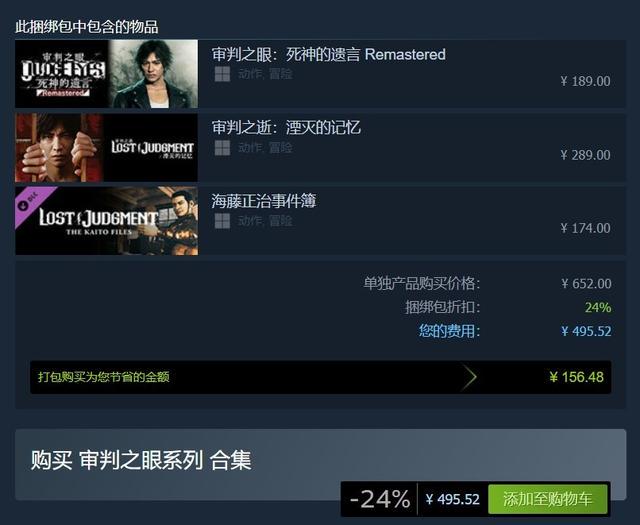Click the title 审判之眼：死神的遗言 Remastered
Image resolution: width=640 pixels, height=525 pixels.
click(329, 54)
